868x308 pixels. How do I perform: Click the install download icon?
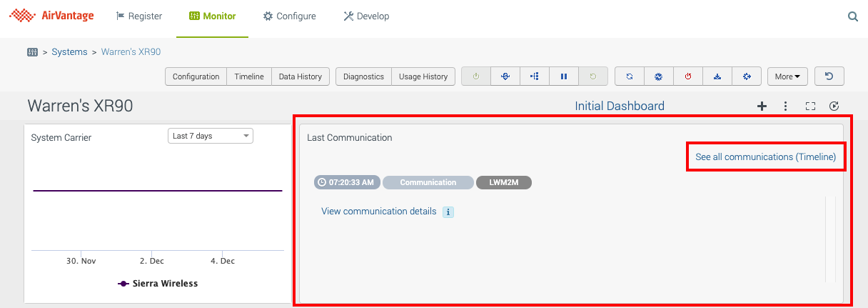tap(717, 76)
